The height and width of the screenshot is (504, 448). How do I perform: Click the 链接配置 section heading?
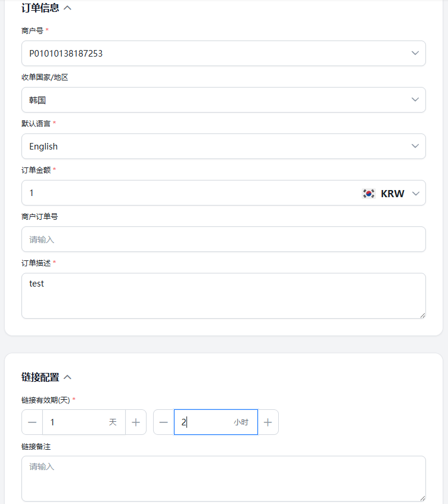(x=41, y=377)
